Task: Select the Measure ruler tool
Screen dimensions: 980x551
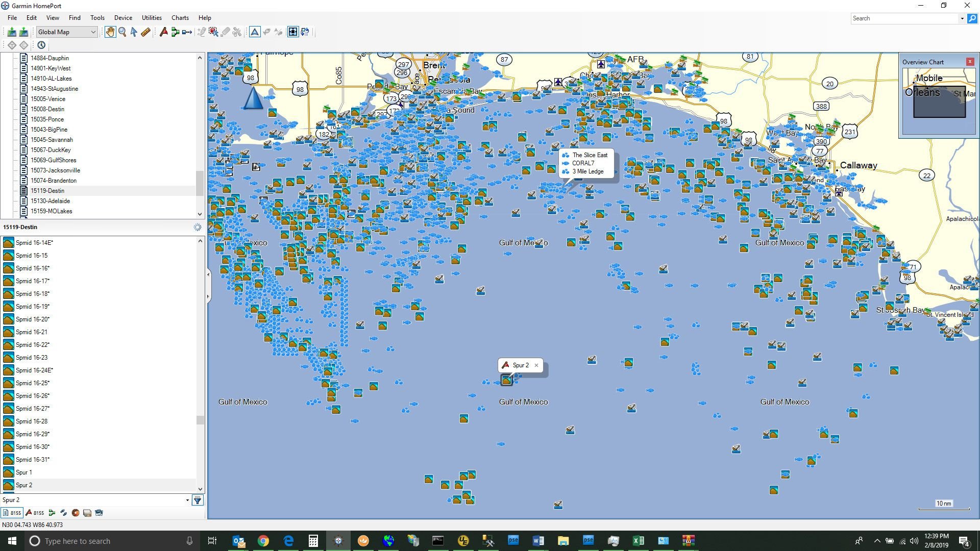Action: coord(145,32)
